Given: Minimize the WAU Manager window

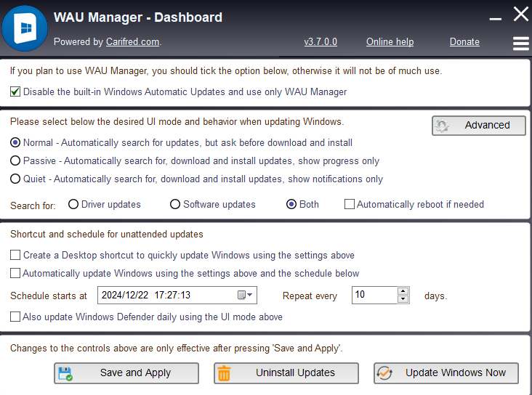Looking at the screenshot, I should click(496, 19).
